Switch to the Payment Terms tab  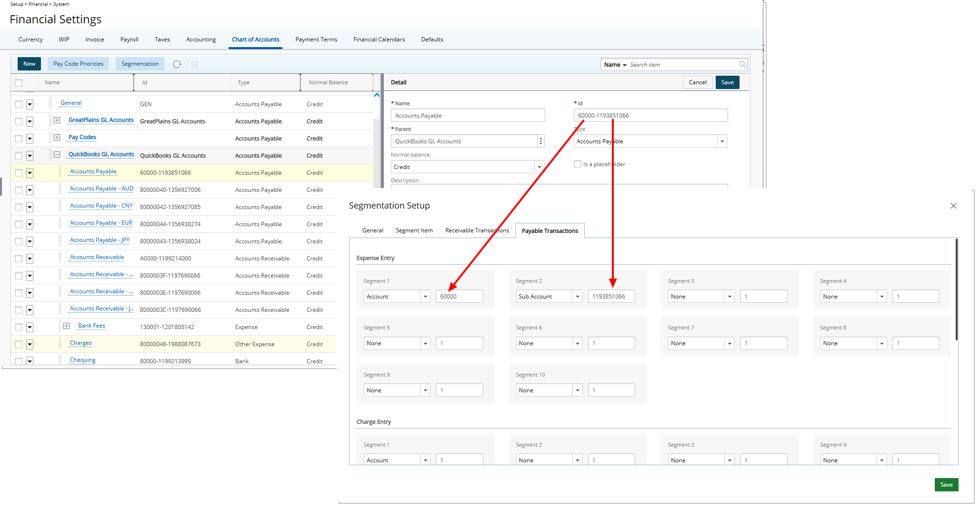pos(316,40)
